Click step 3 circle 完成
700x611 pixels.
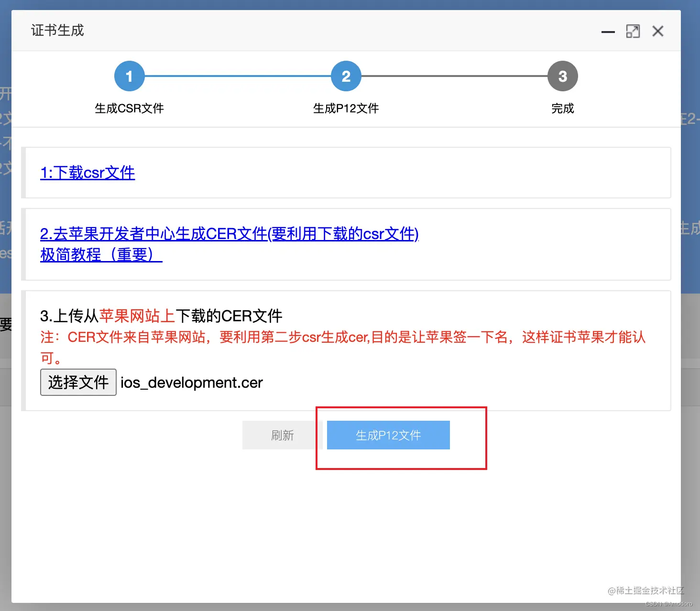(x=563, y=76)
